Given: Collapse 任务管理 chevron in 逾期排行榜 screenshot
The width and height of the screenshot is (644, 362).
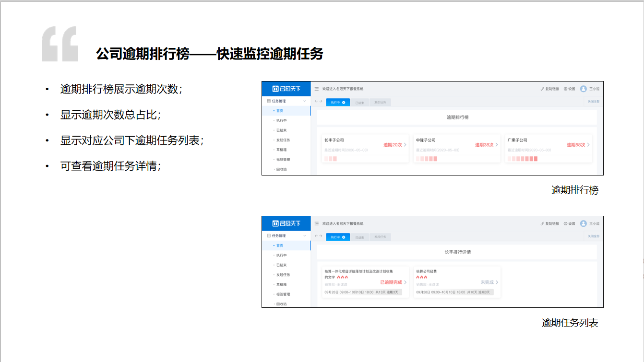Looking at the screenshot, I should click(x=304, y=101).
